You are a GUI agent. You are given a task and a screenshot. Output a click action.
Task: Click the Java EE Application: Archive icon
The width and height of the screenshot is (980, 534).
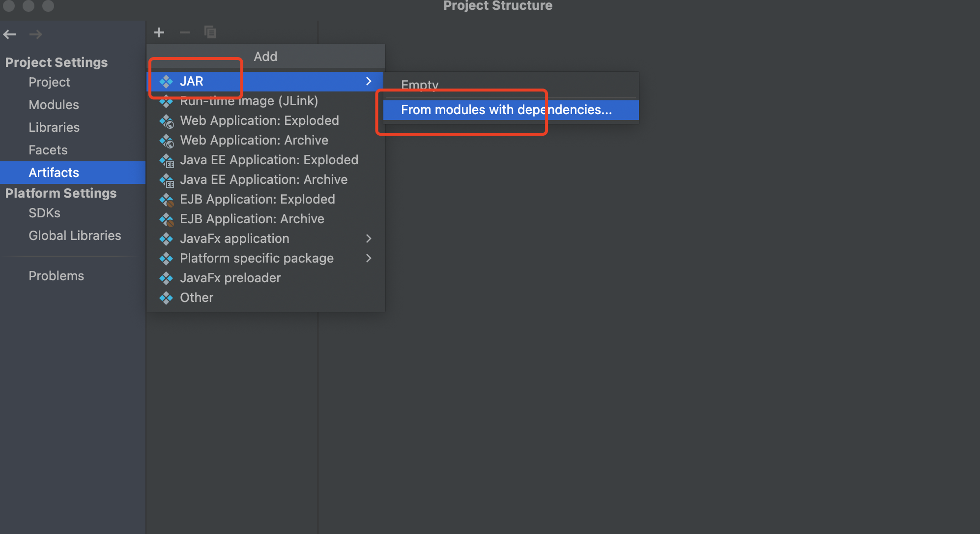[x=167, y=180]
